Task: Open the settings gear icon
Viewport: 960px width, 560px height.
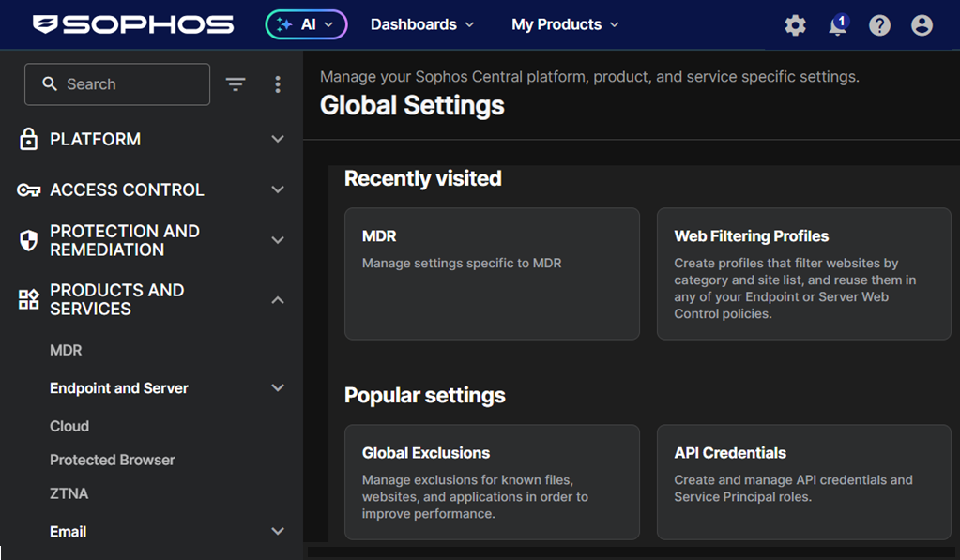Action: coord(795,25)
